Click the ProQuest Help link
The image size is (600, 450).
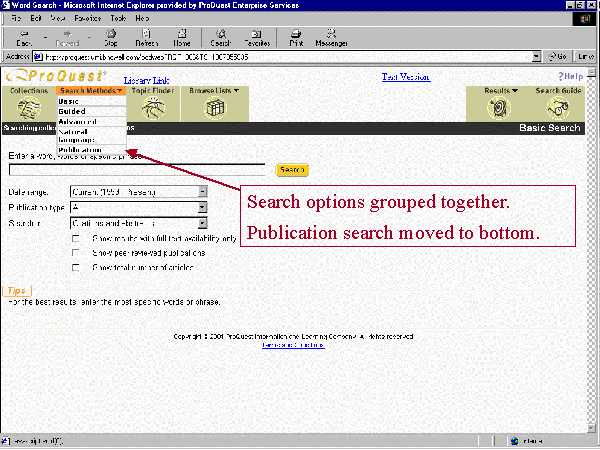coord(571,76)
